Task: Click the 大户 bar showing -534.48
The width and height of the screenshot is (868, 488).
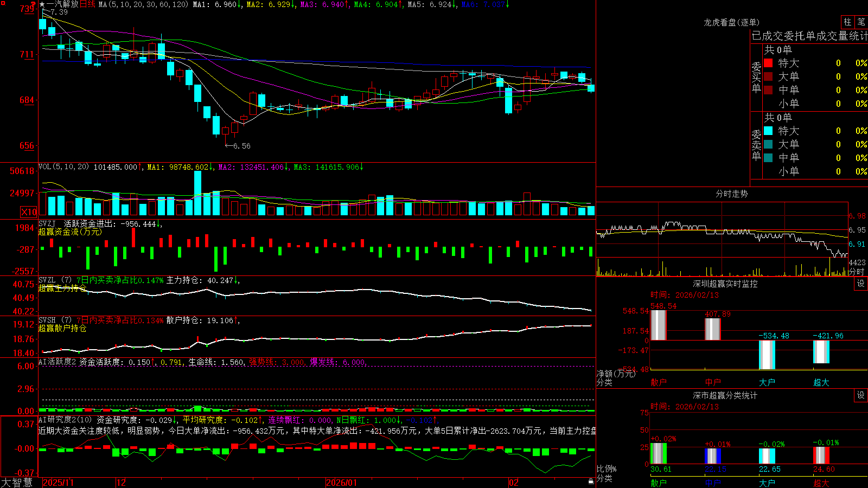Action: pos(767,355)
